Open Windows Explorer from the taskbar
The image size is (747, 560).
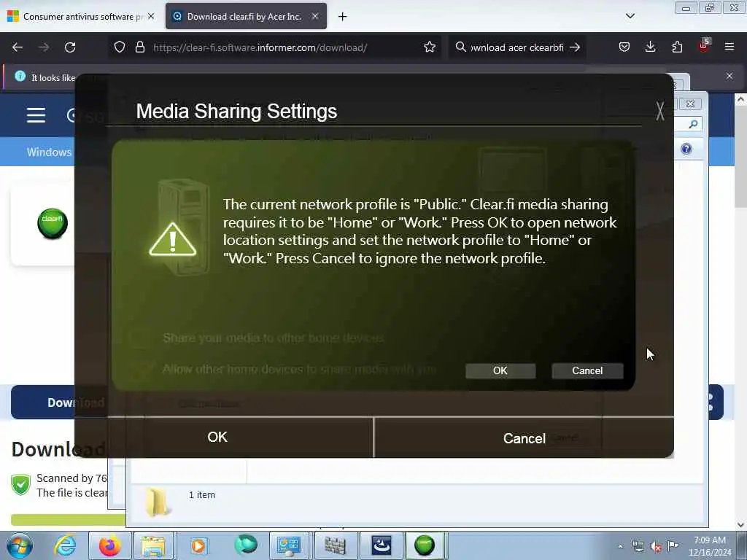tap(153, 545)
